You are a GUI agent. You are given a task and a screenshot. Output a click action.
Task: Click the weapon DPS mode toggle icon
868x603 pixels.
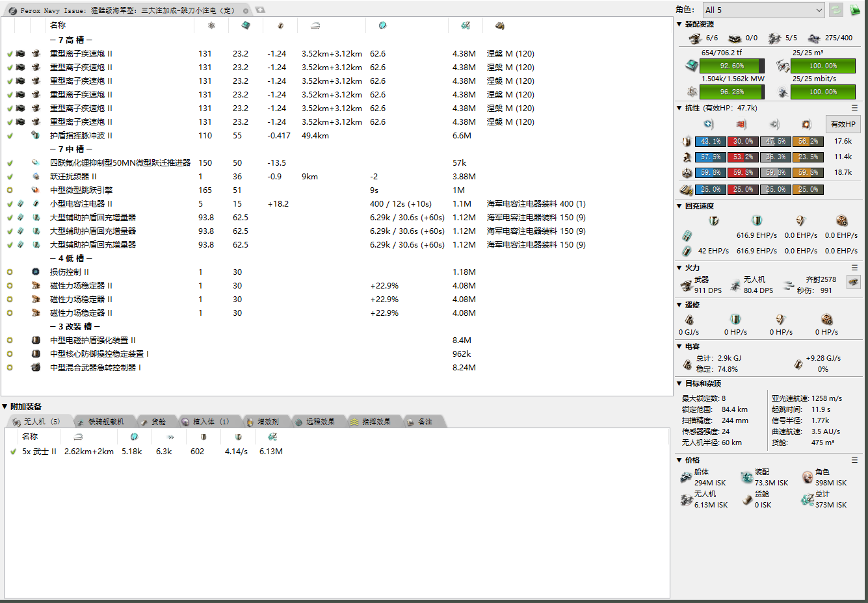coord(853,282)
